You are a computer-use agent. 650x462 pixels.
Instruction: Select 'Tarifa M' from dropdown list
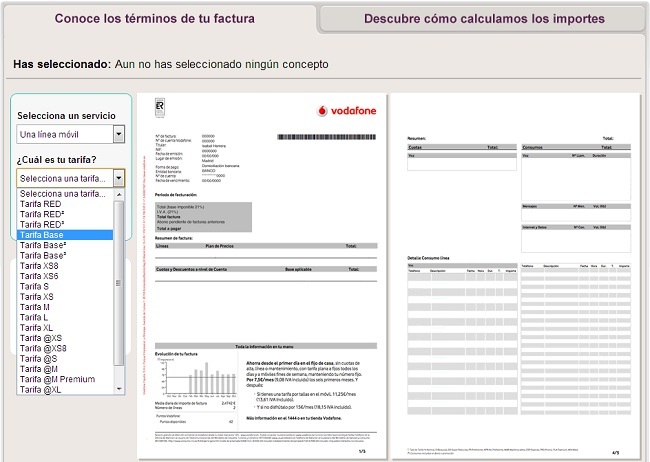click(x=65, y=307)
